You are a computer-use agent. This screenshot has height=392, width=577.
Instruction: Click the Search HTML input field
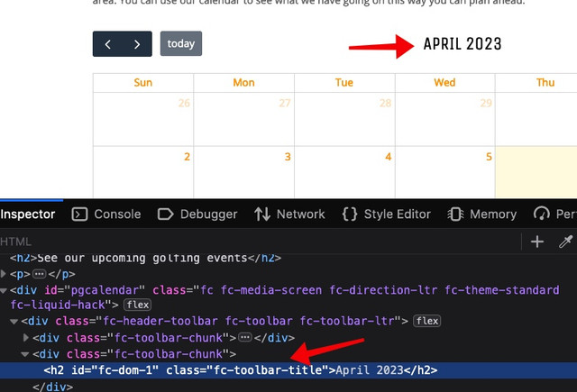(260, 242)
